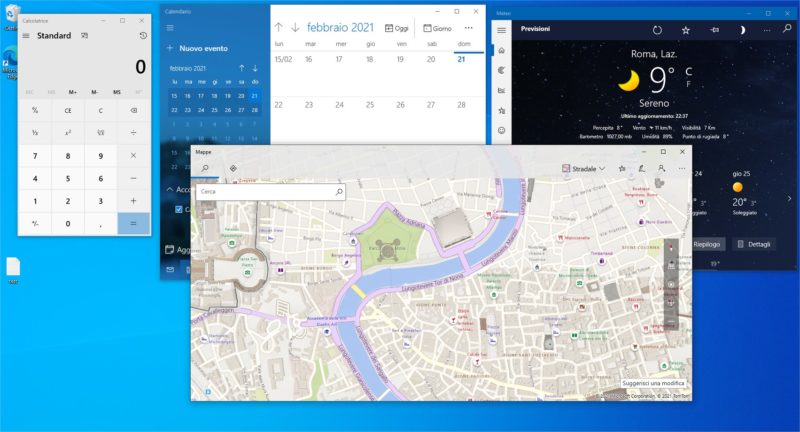Screen dimensions: 800x432
Task: Collapse the accounts section in Calendar sidebar
Action: [170, 189]
